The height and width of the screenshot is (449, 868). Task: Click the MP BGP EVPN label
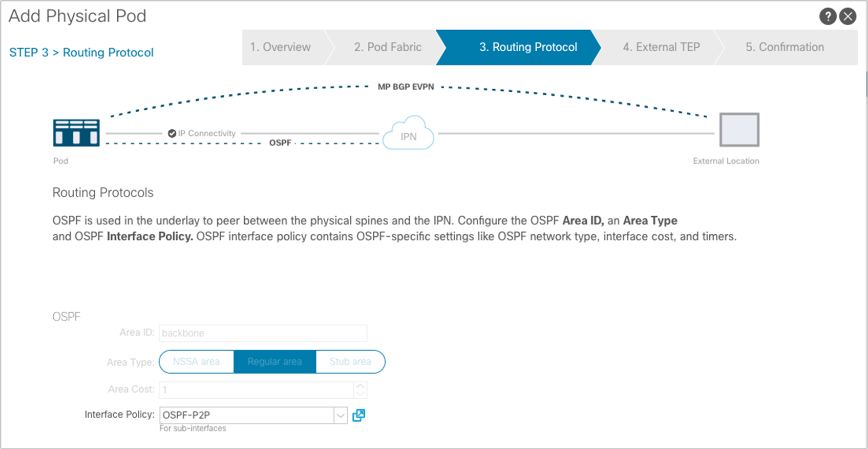coord(406,87)
